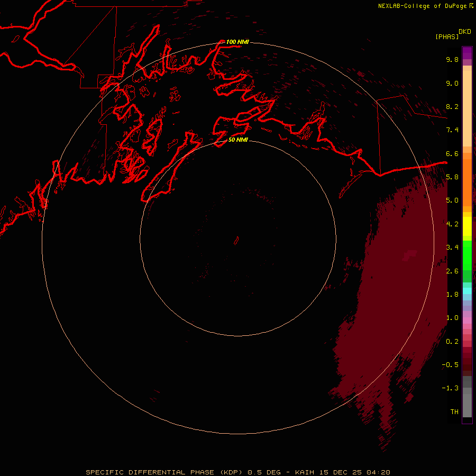Pick the yellow segment of the color bar

pos(467,226)
